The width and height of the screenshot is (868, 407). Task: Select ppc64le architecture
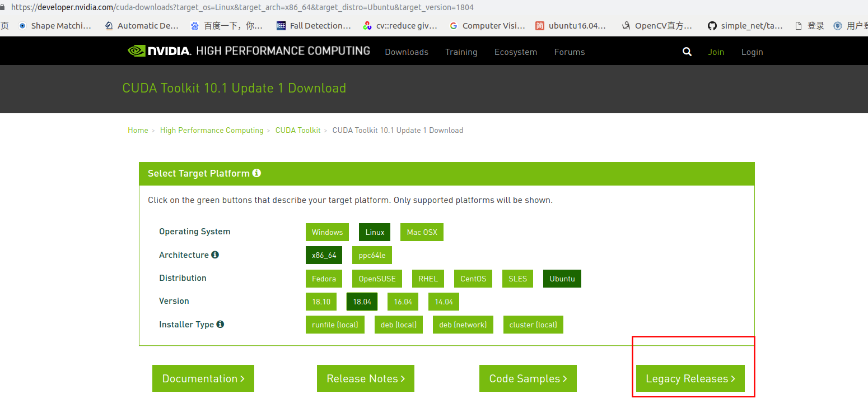372,255
